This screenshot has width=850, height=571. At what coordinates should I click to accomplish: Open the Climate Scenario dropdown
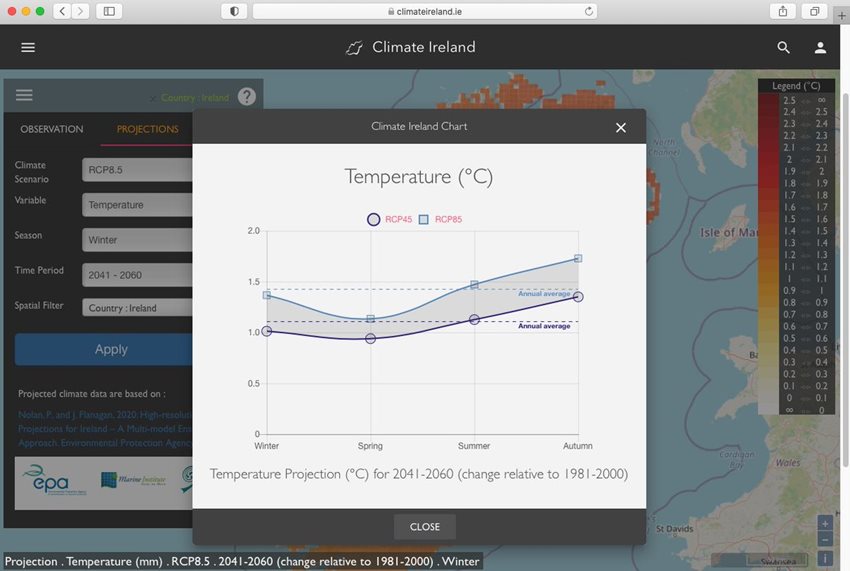[137, 170]
